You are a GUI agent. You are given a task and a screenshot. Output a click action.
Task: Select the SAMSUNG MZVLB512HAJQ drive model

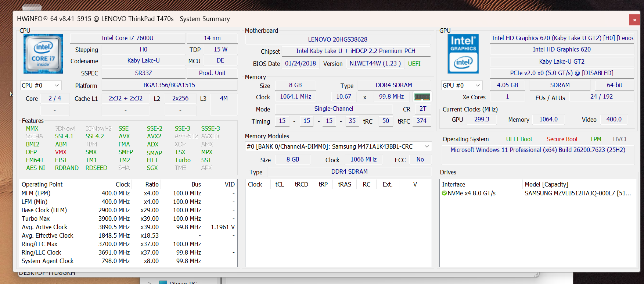point(578,194)
